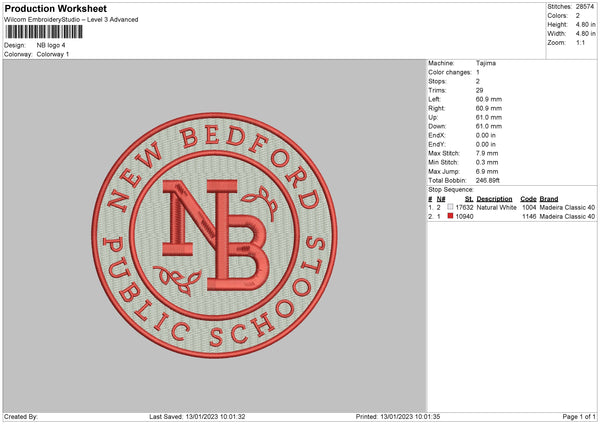This screenshot has height=424, width=600.
Task: Click the 'Page 1 of 1' footer text
Action: (x=579, y=417)
